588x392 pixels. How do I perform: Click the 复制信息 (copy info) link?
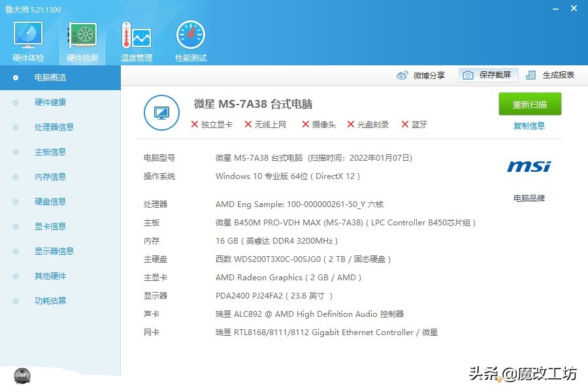tap(529, 126)
